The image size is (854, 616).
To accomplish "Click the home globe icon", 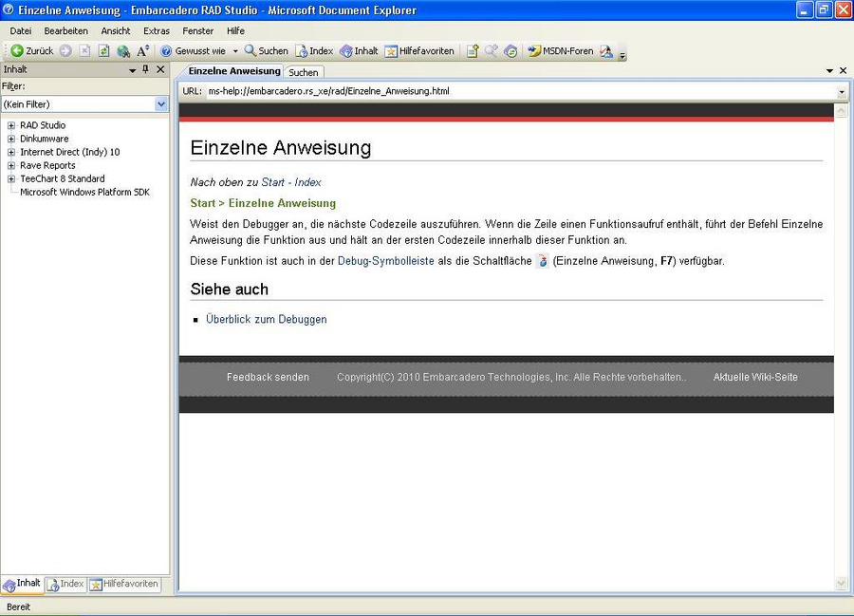I will [x=123, y=50].
